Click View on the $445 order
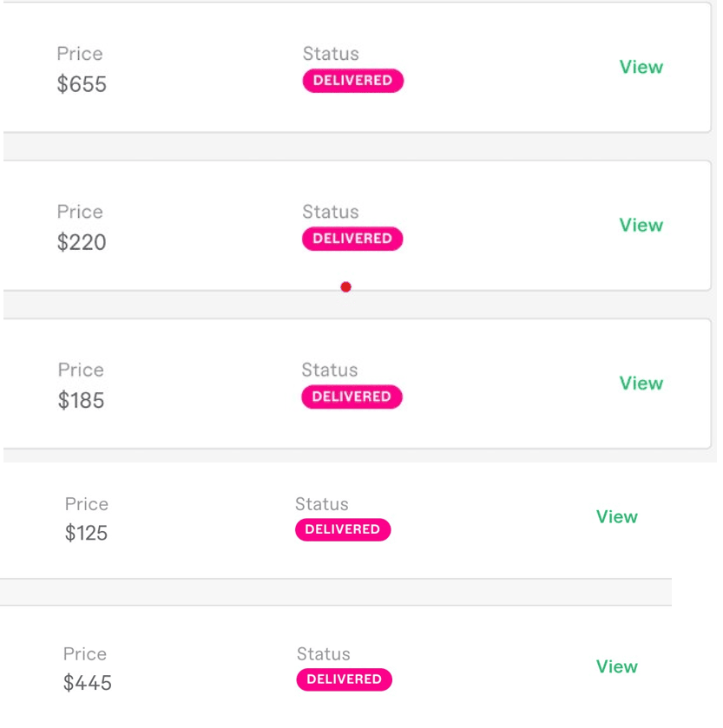 (616, 667)
